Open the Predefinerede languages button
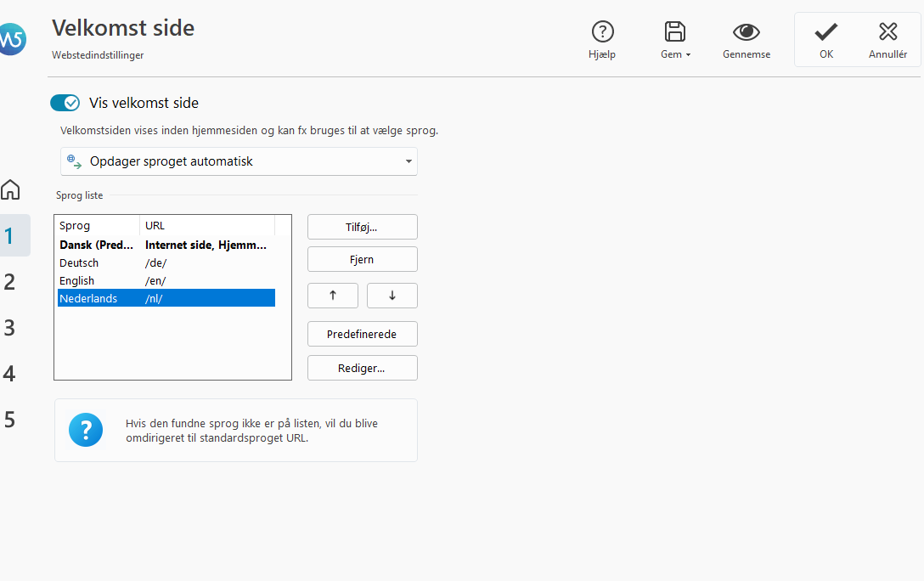The height and width of the screenshot is (581, 924). click(x=362, y=335)
